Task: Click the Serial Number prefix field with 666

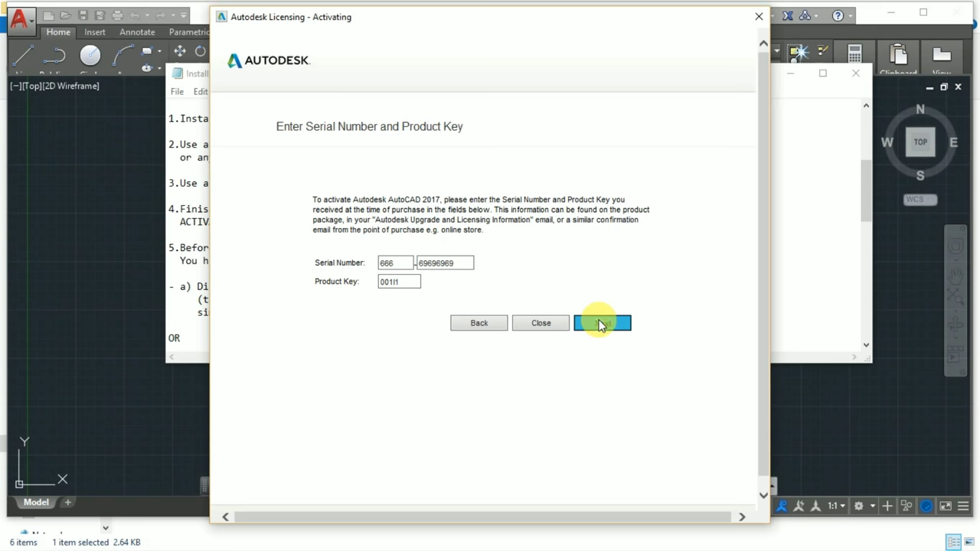Action: pos(396,262)
